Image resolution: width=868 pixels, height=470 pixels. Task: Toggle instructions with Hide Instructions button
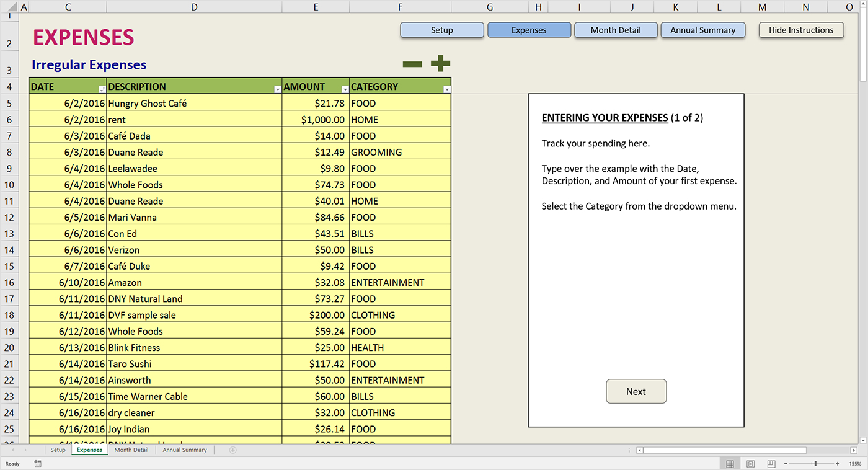801,30
